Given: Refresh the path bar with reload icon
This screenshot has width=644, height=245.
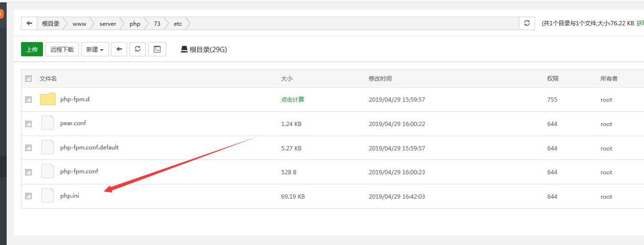Looking at the screenshot, I should pyautogui.click(x=526, y=23).
